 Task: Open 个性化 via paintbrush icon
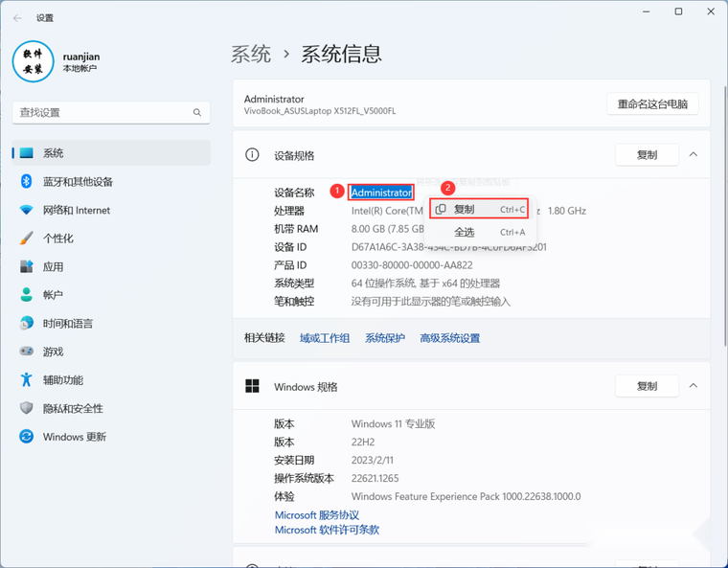pyautogui.click(x=27, y=239)
